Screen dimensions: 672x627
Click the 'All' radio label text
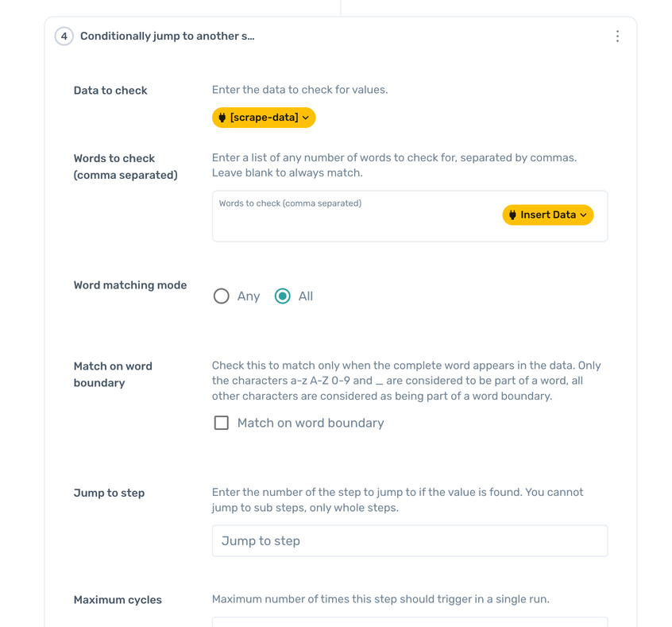point(306,296)
